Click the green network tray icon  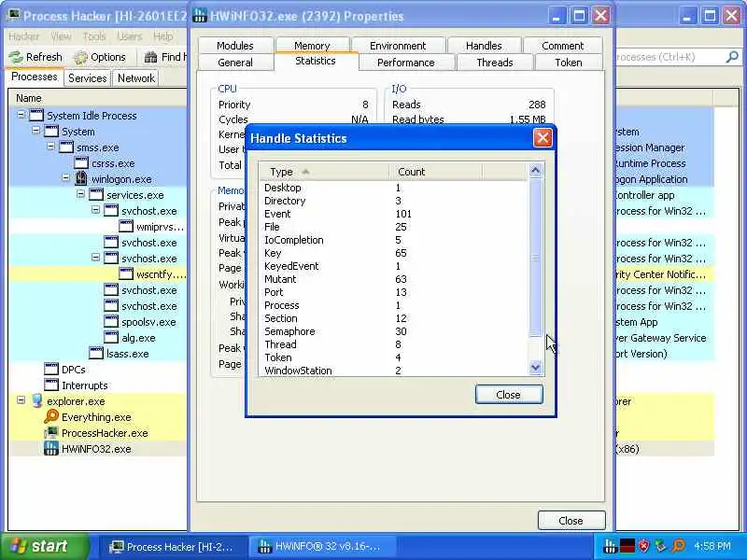pyautogui.click(x=660, y=546)
